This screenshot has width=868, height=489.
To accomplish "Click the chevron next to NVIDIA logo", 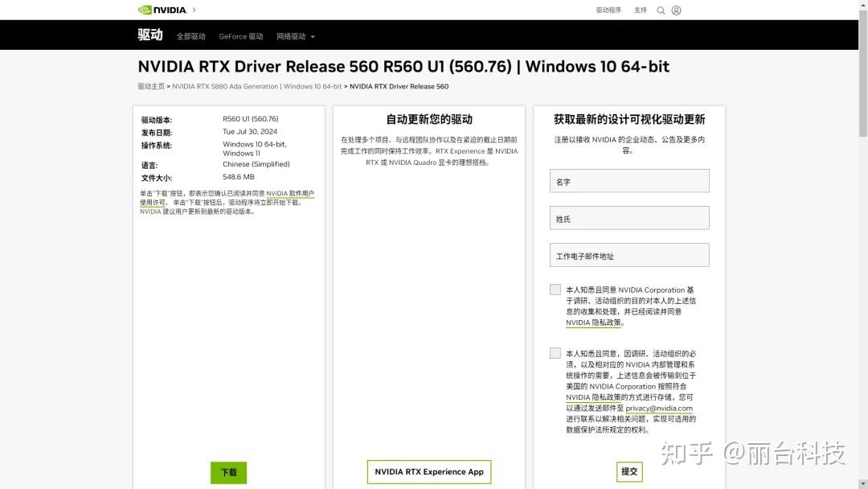I will (x=194, y=10).
